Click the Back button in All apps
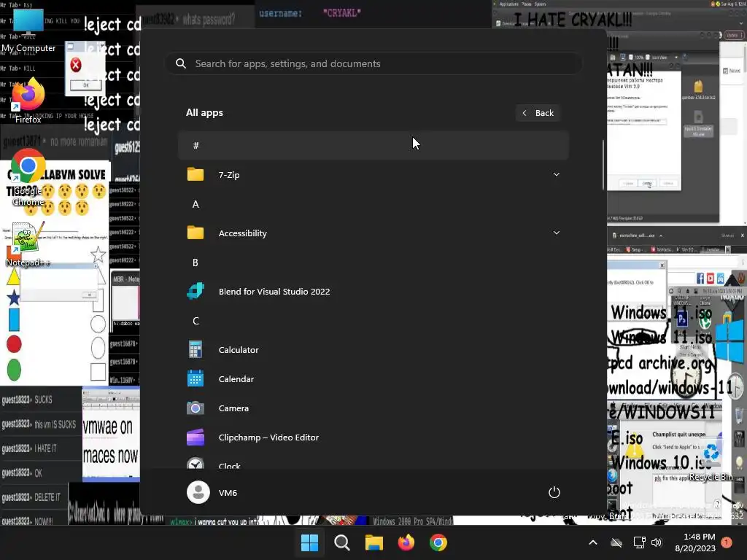Viewport: 747px width, 560px height. click(538, 113)
